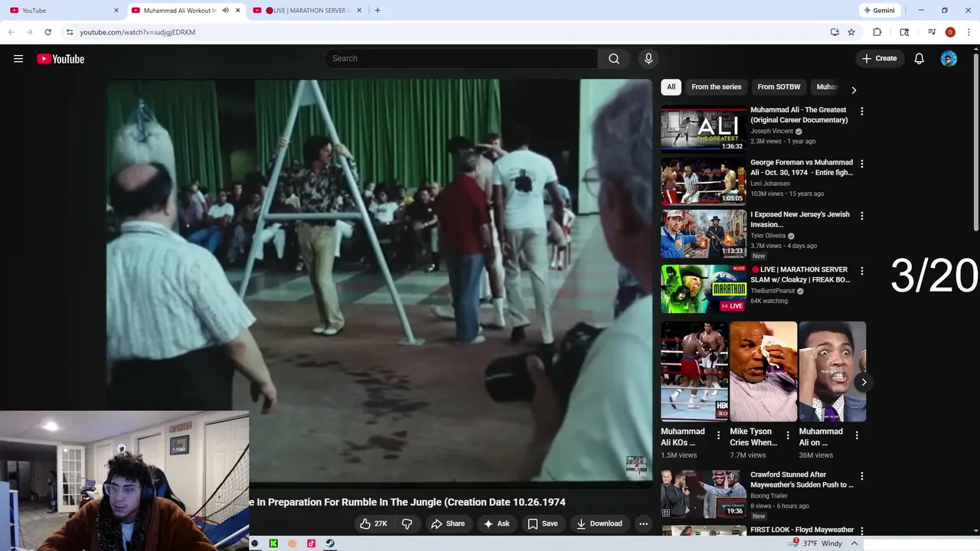The image size is (980, 551).
Task: Open the notifications bell
Action: (x=920, y=59)
